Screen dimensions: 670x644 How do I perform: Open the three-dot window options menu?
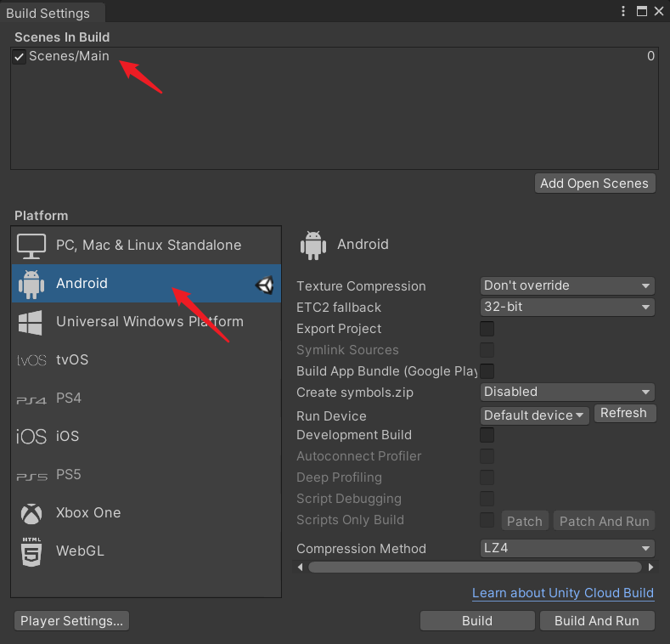(x=623, y=11)
